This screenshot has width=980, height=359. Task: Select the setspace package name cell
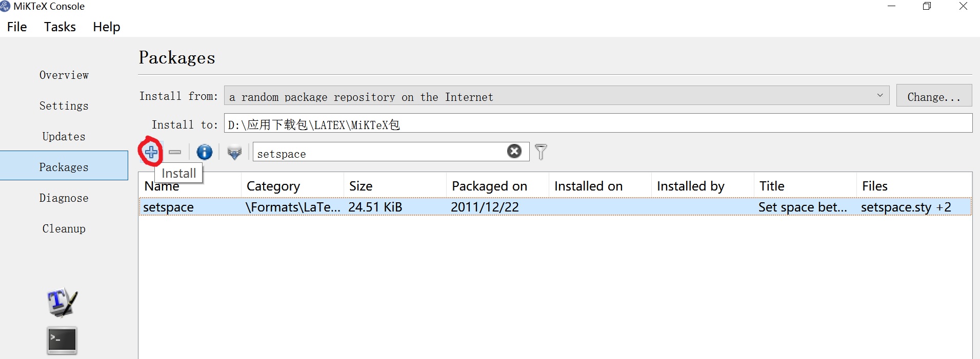(190, 207)
